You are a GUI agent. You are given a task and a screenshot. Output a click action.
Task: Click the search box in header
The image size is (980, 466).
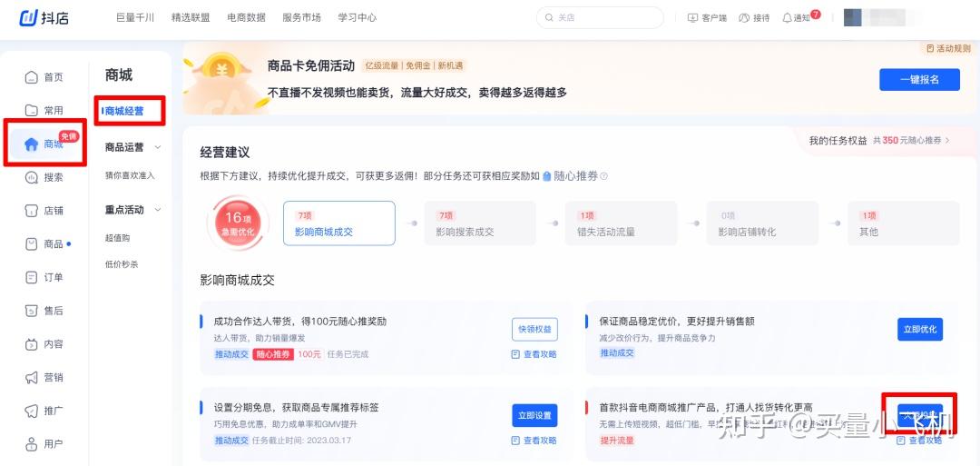(600, 17)
